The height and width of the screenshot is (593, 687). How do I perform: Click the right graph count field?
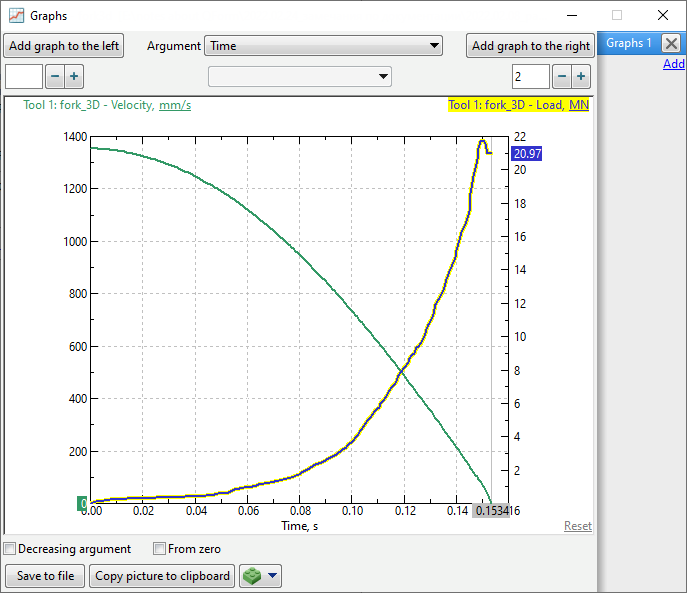529,77
